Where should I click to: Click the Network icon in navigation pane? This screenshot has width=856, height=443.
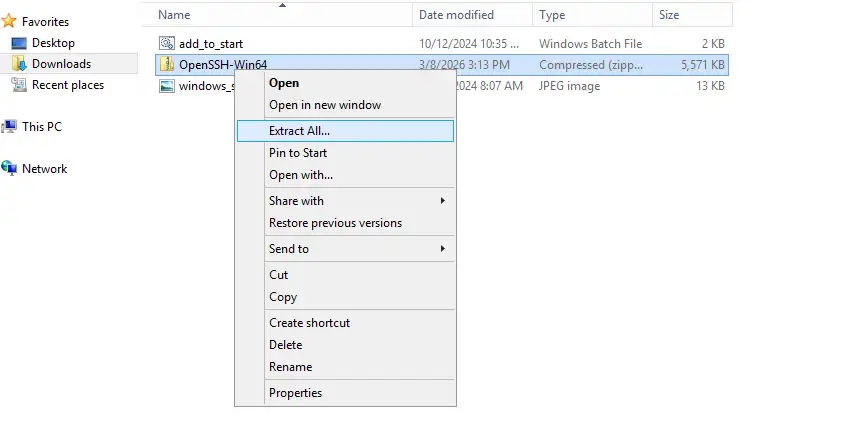coord(9,169)
